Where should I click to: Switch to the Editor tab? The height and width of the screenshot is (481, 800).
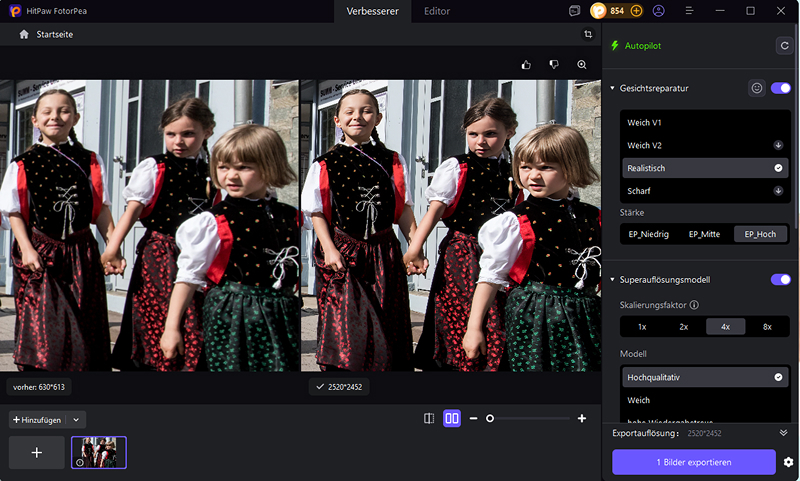[437, 11]
